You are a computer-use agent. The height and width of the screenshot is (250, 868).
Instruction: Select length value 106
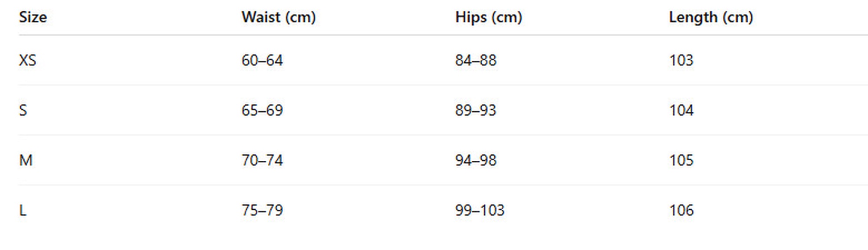point(681,211)
